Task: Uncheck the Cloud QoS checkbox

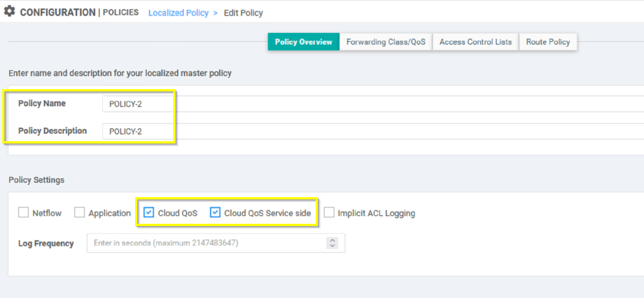Action: coord(149,213)
